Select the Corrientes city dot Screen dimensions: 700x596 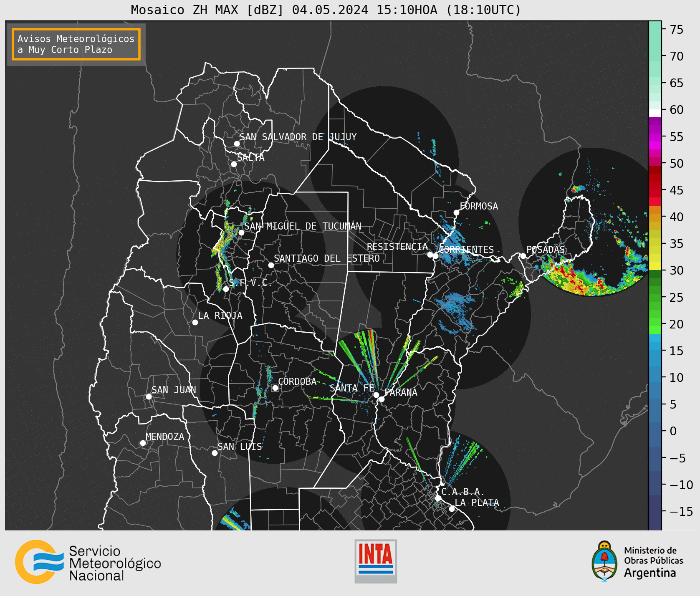(435, 256)
